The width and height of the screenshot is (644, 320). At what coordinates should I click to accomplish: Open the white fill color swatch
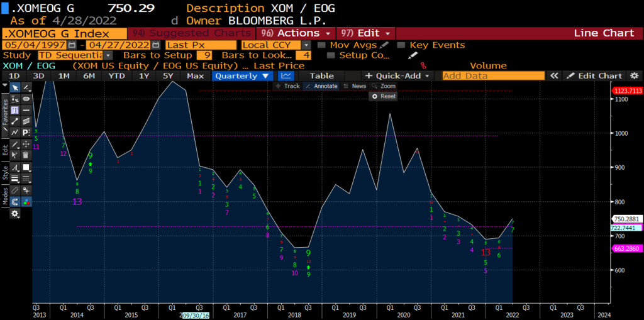click(x=26, y=168)
